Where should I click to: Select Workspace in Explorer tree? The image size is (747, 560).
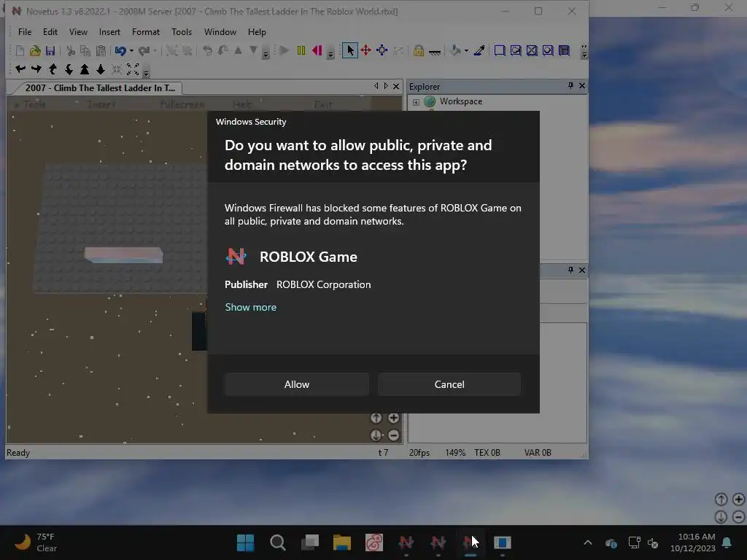(461, 101)
